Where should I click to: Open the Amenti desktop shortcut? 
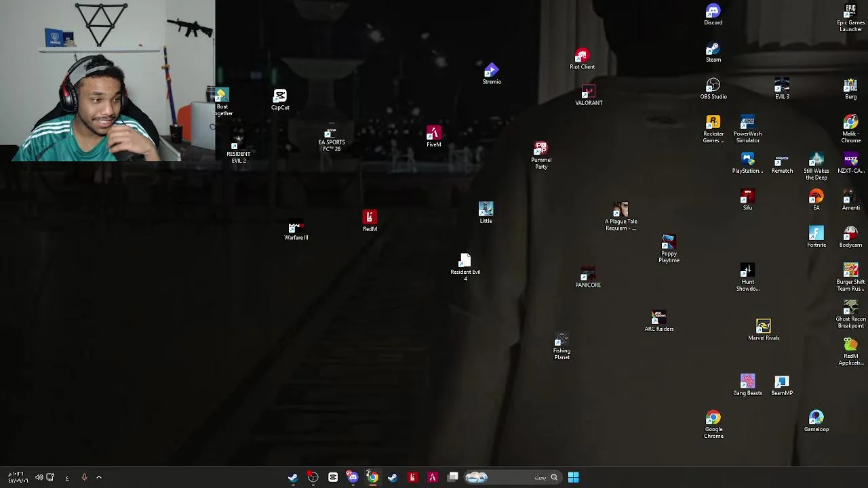(850, 201)
